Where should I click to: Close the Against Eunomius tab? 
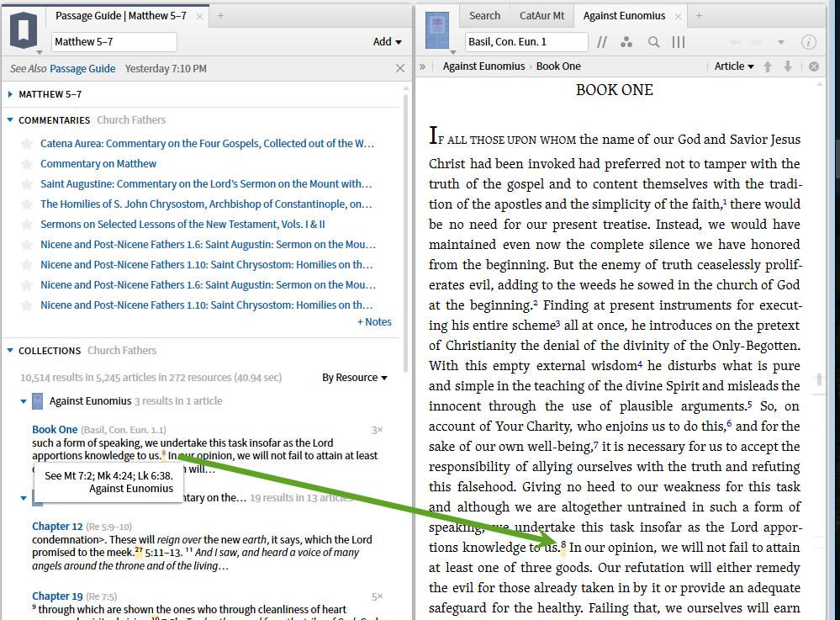click(678, 16)
